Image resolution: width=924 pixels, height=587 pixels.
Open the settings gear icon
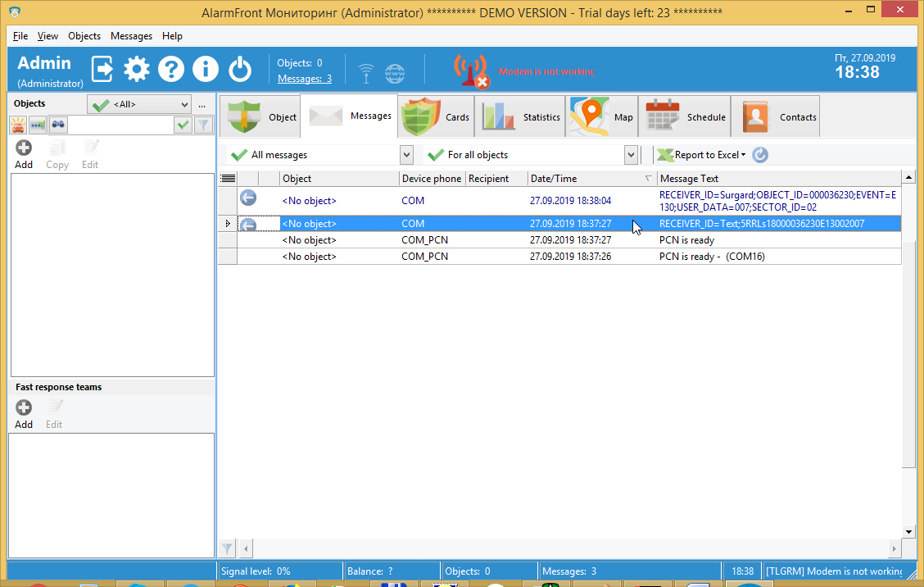coord(136,69)
